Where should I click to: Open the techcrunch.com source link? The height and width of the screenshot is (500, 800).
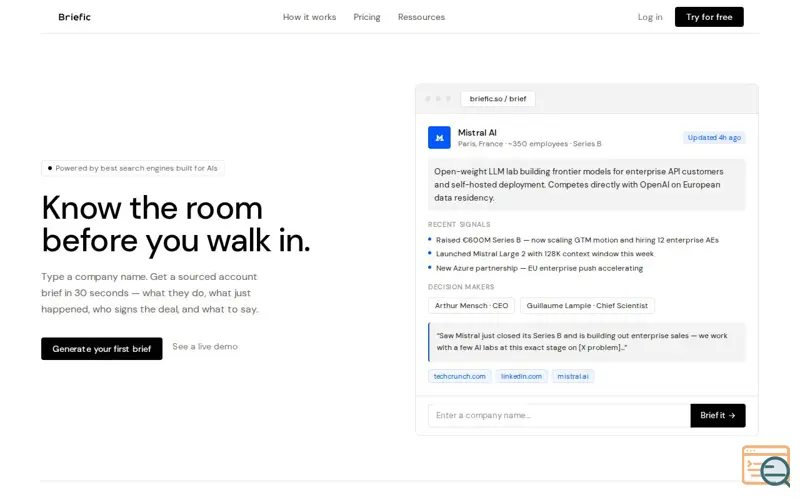459,376
